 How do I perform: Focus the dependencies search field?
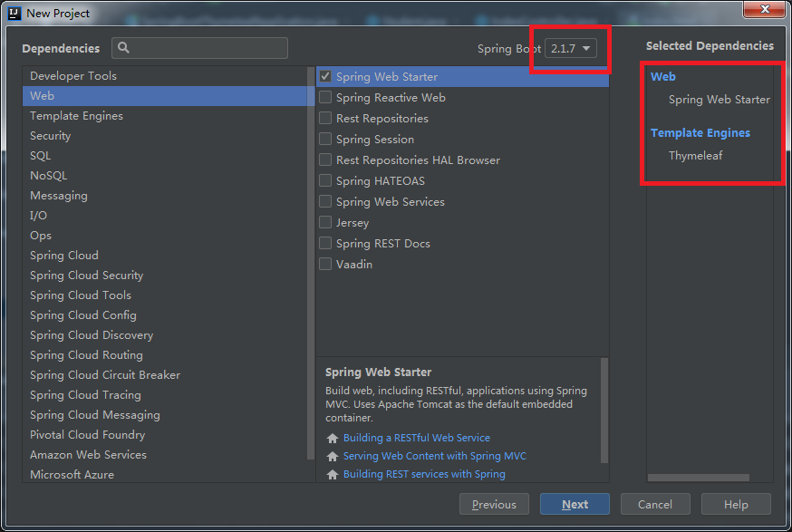pyautogui.click(x=200, y=48)
